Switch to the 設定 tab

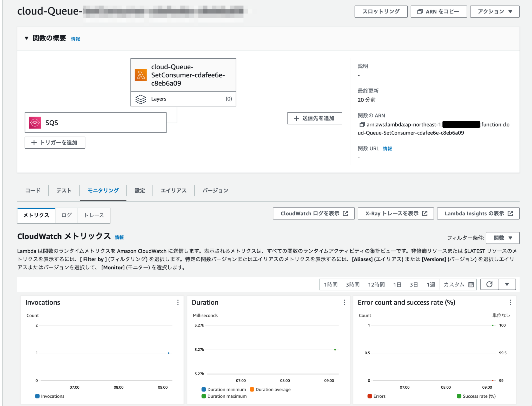(139, 190)
